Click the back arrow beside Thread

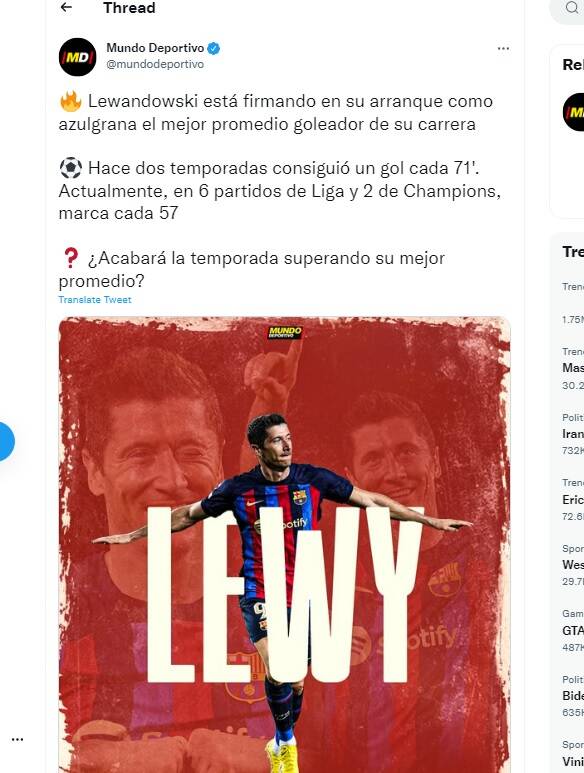66,7
